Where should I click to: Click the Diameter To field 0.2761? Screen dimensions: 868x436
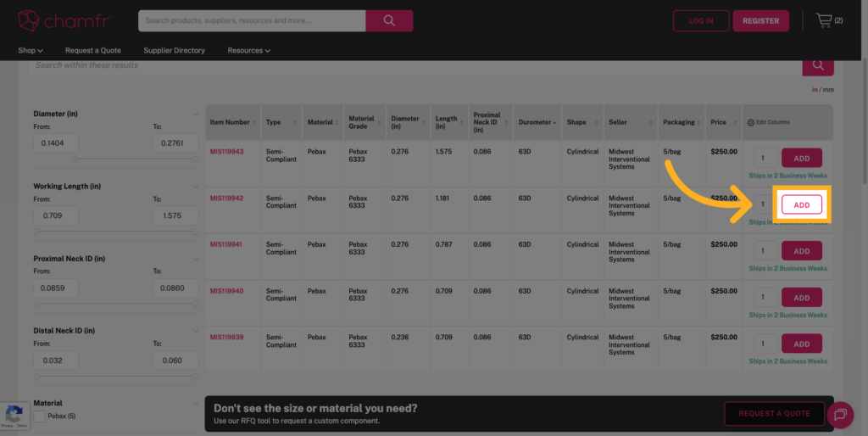point(175,143)
